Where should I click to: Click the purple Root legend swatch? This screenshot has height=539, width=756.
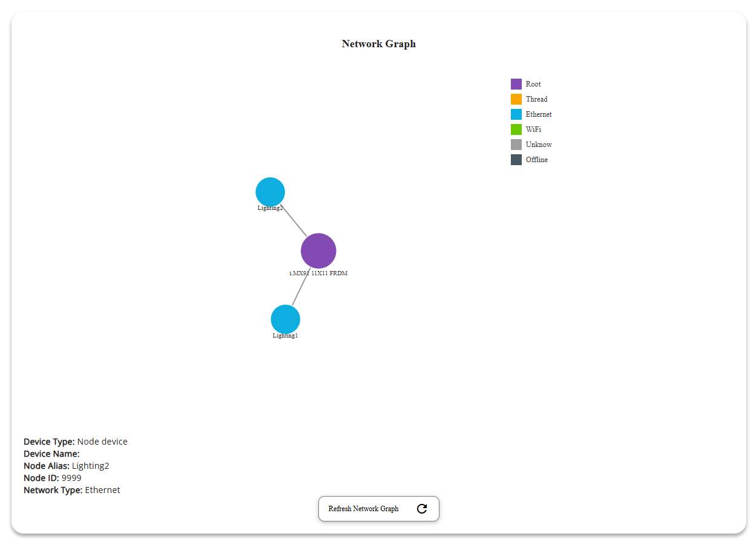(x=516, y=84)
